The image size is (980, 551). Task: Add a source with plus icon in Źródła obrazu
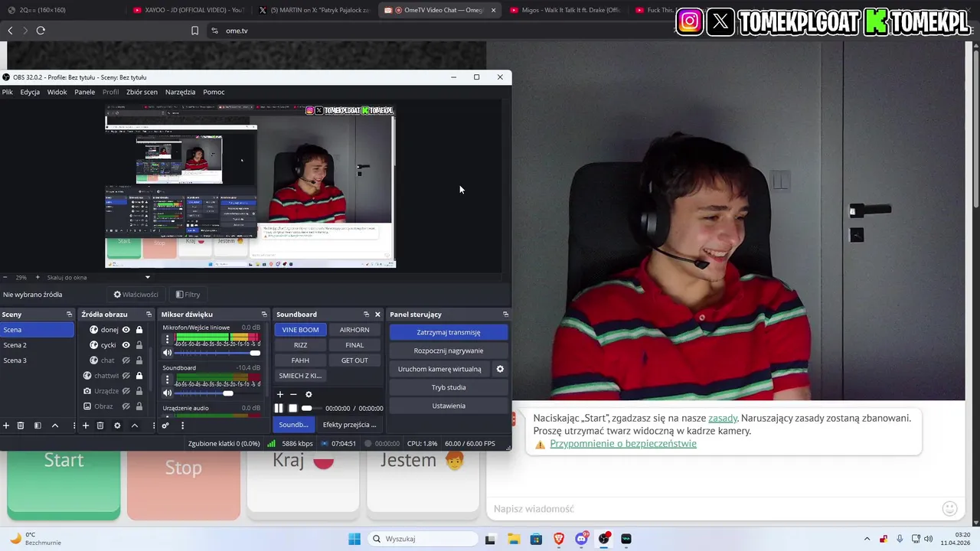pos(86,425)
